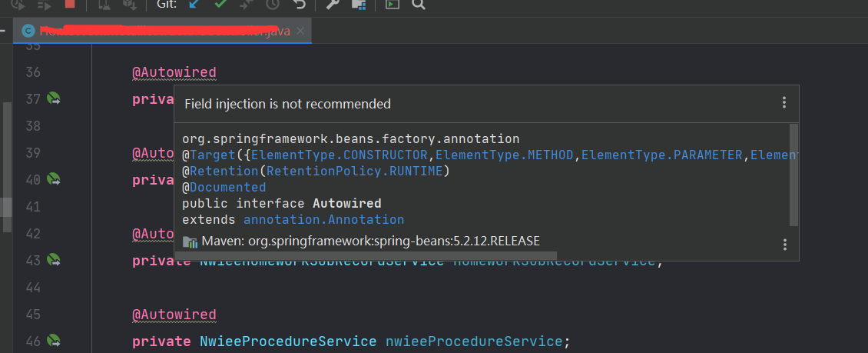This screenshot has height=353, width=868.
Task: Click the Maven library icon in popup
Action: coord(190,241)
